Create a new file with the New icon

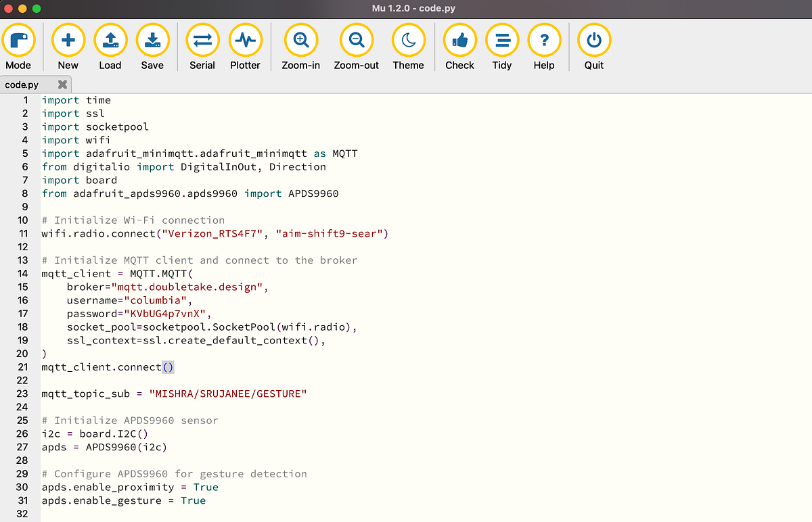(x=68, y=40)
